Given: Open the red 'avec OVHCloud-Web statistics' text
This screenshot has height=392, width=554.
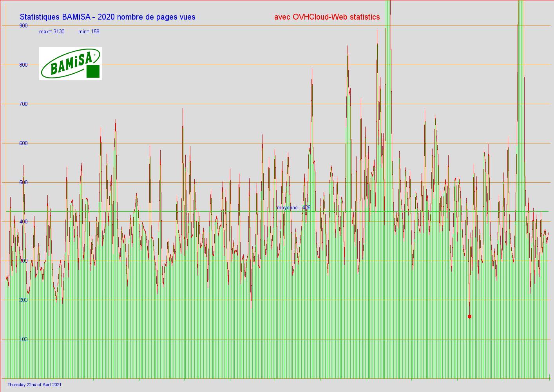Looking at the screenshot, I should pyautogui.click(x=327, y=17).
